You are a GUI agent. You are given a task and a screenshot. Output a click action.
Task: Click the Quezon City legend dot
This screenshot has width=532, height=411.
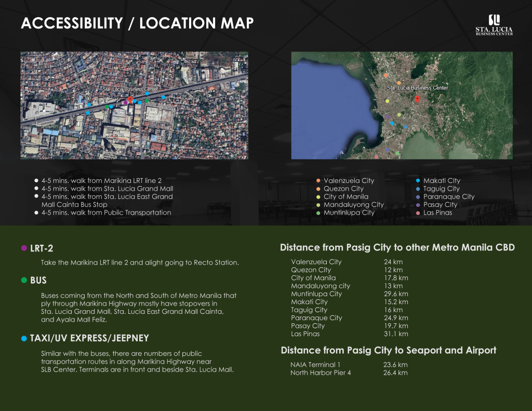318,189
